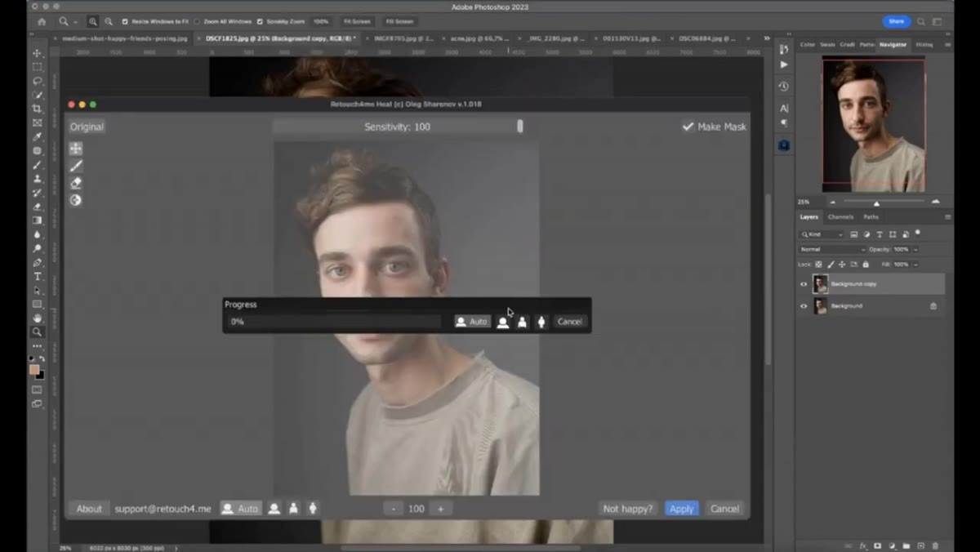The image size is (980, 552).
Task: Select the Eyedropper tool
Action: click(38, 136)
